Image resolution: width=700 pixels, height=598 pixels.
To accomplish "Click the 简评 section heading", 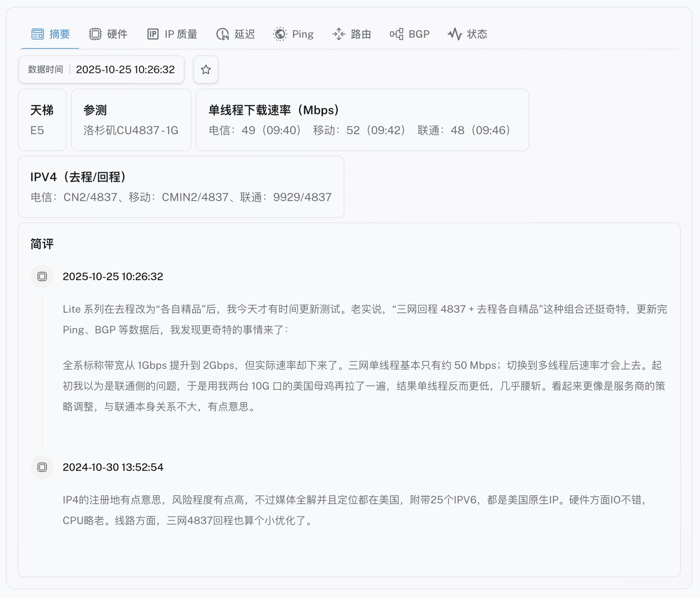I will [42, 244].
